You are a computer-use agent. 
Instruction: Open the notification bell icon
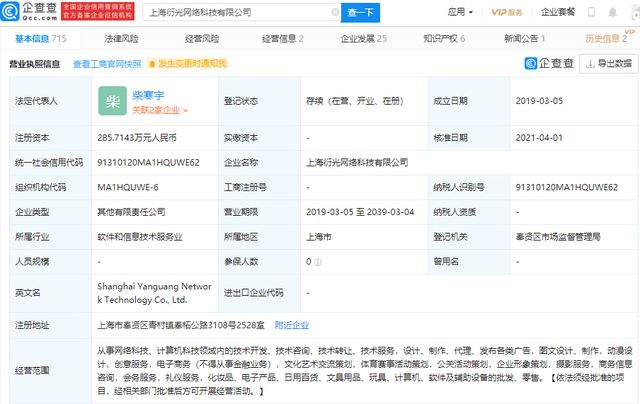pyautogui.click(x=613, y=12)
